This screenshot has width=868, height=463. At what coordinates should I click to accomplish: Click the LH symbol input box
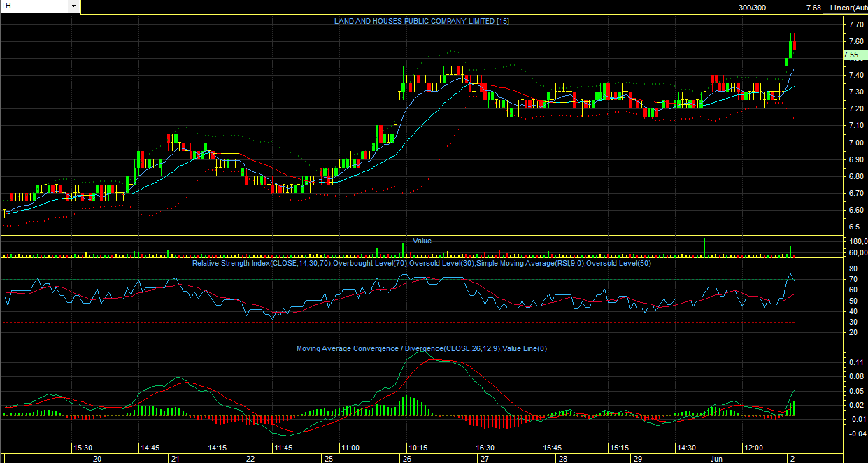(35, 6)
